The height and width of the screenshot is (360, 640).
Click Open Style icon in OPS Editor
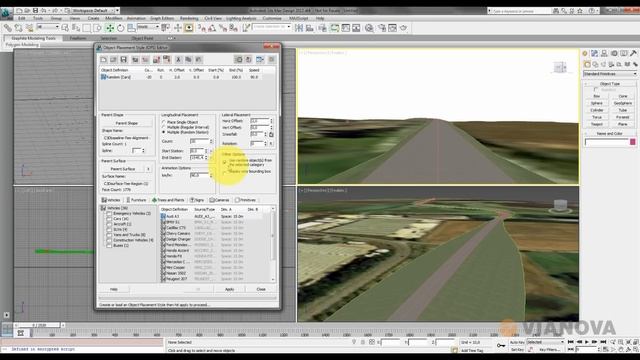[113, 60]
